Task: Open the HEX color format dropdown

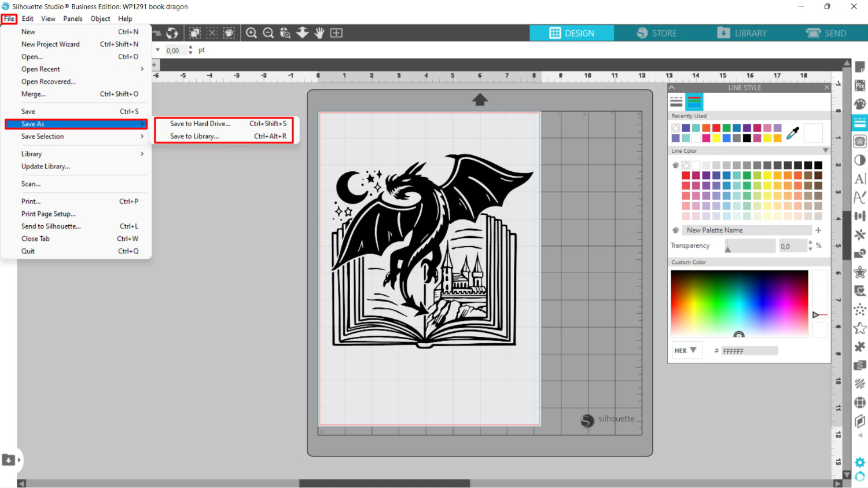Action: (x=686, y=350)
